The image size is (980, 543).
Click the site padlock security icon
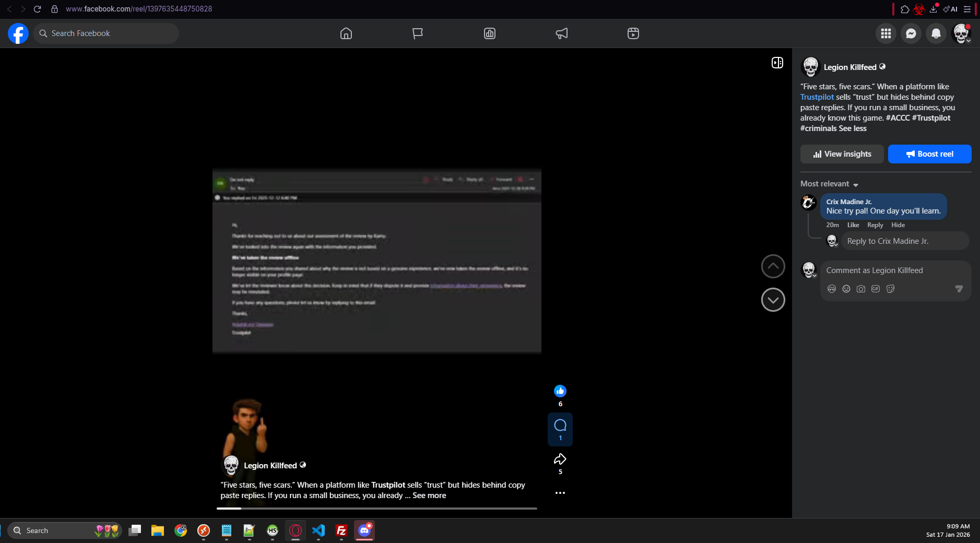(x=54, y=9)
